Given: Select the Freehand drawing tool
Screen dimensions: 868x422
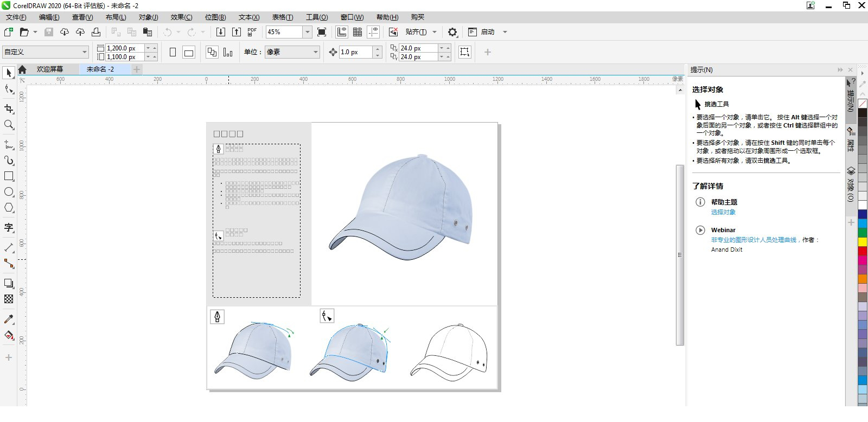Looking at the screenshot, I should click(9, 144).
